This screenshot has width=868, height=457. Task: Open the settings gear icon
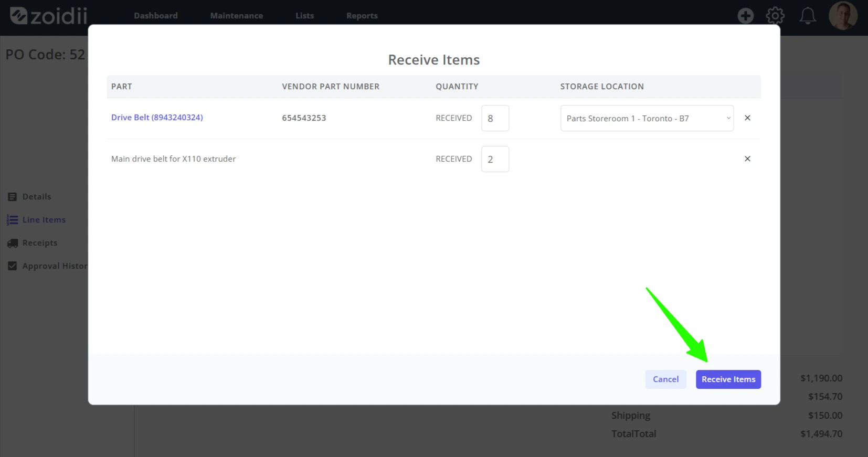click(775, 16)
